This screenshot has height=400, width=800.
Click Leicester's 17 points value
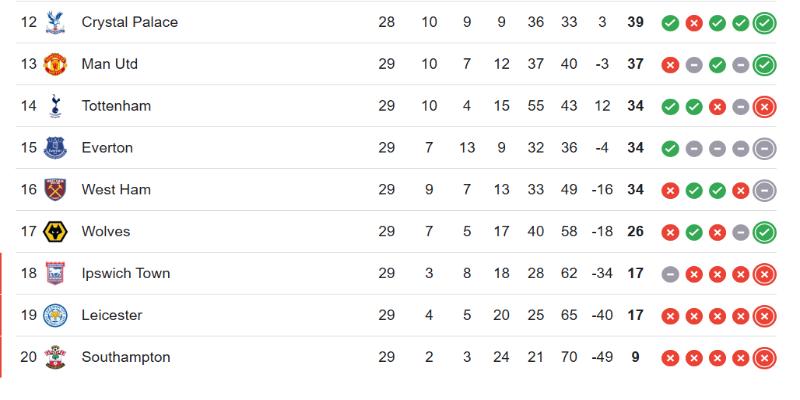[x=635, y=315]
